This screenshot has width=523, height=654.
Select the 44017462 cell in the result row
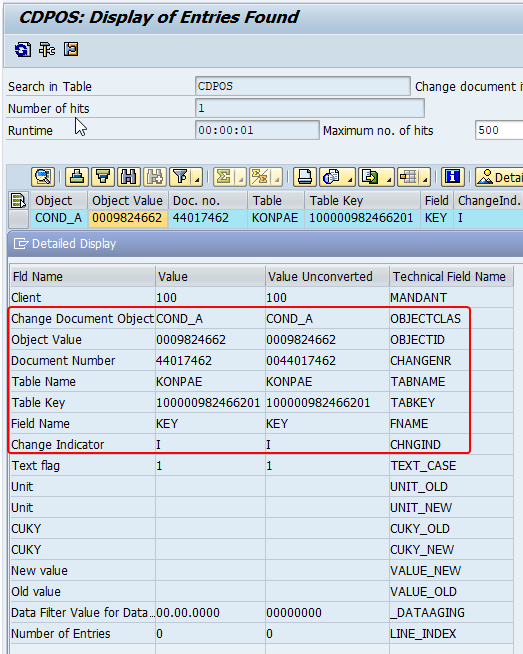pyautogui.click(x=208, y=218)
